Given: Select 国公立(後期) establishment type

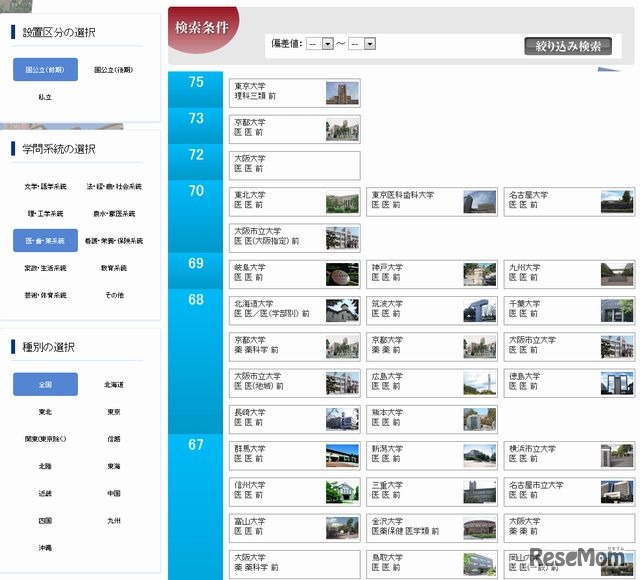Looking at the screenshot, I should [113, 70].
